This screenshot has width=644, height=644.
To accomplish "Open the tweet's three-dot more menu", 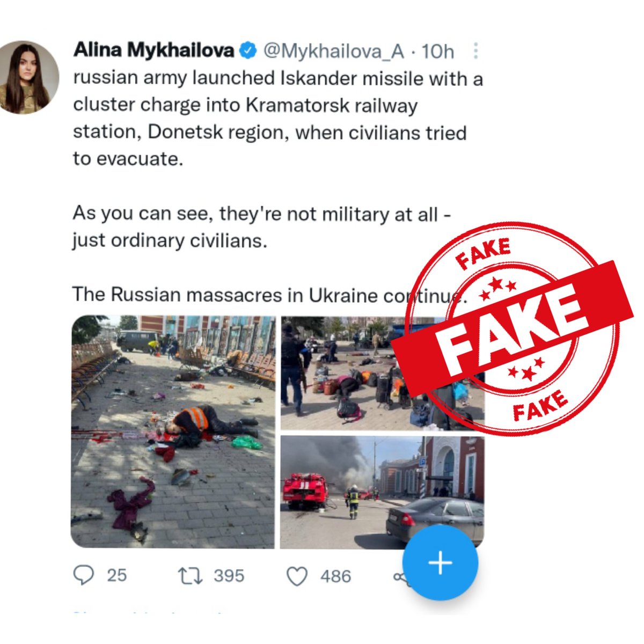I will pyautogui.click(x=475, y=51).
